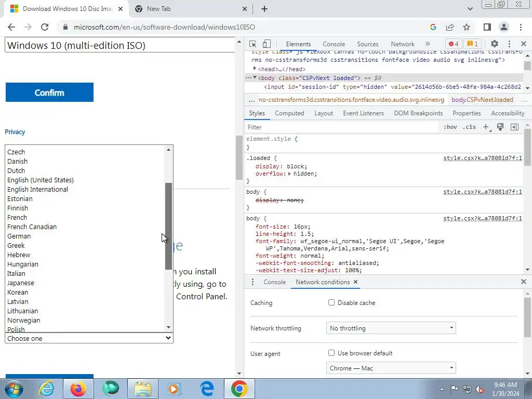Open the drawer three-dot menu beside Console

[252, 282]
